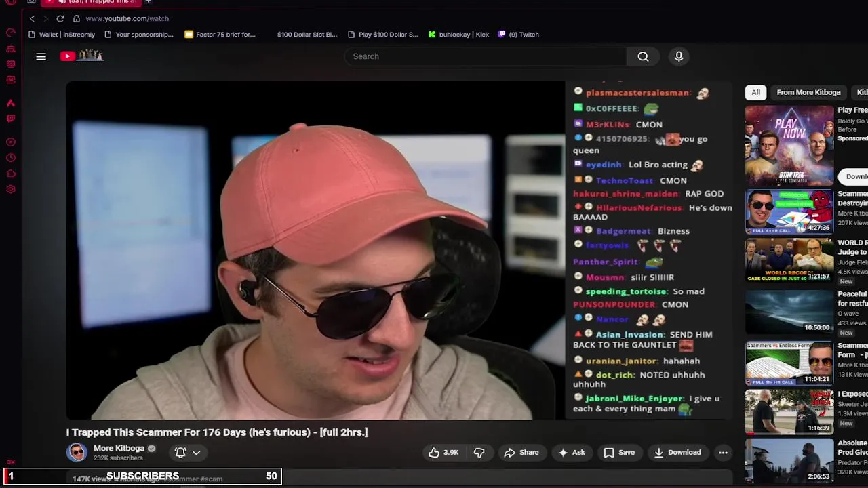Click chat username speeding_tortoise
Screen dimensions: 868x488
pos(626,291)
